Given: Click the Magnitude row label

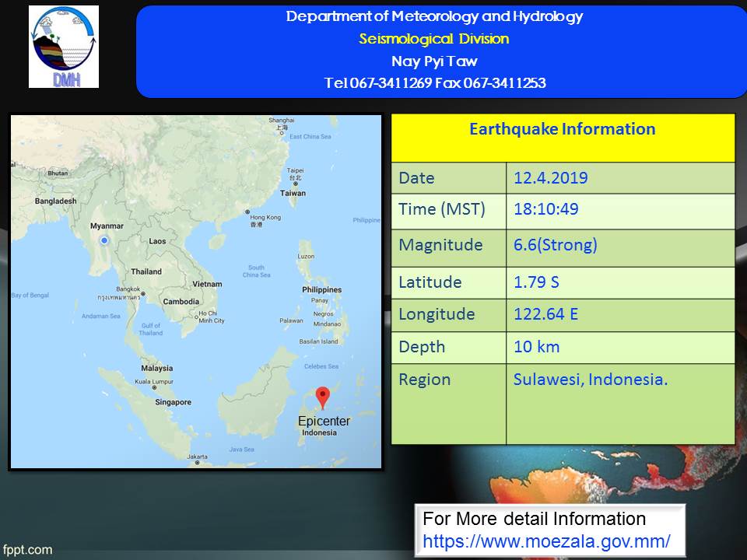Looking at the screenshot, I should click(x=440, y=245).
